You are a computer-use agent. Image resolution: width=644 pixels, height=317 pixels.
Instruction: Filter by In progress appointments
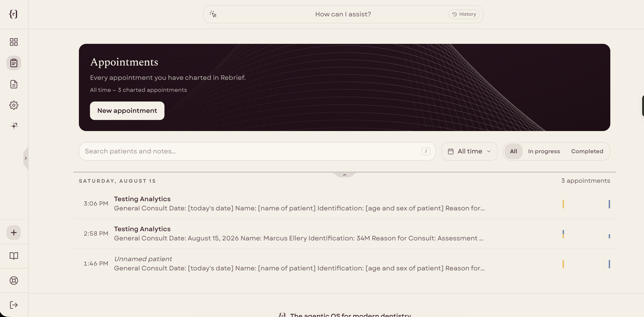(544, 151)
